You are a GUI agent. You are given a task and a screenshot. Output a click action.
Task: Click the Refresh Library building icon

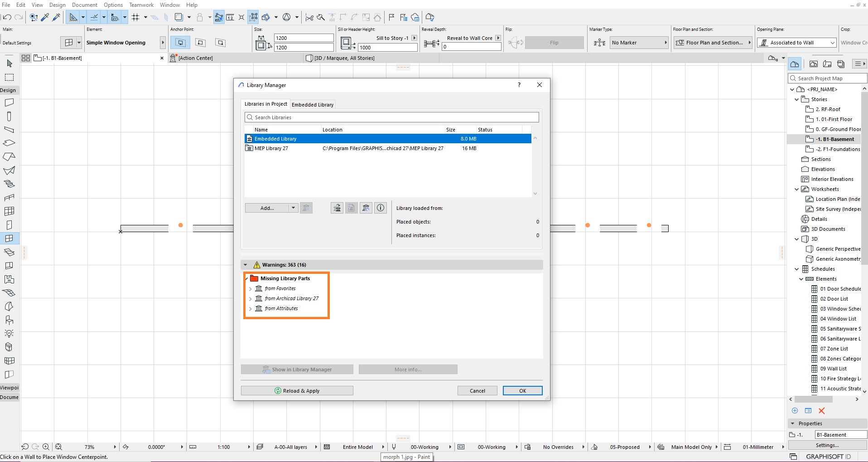(x=337, y=208)
